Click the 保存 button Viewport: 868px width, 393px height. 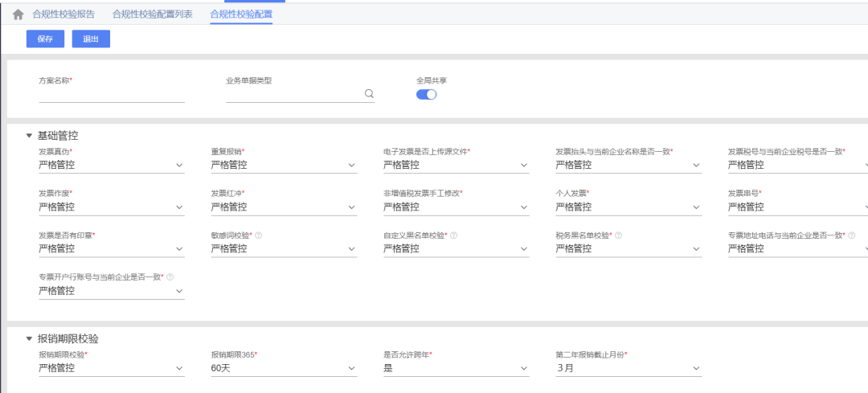pos(45,39)
